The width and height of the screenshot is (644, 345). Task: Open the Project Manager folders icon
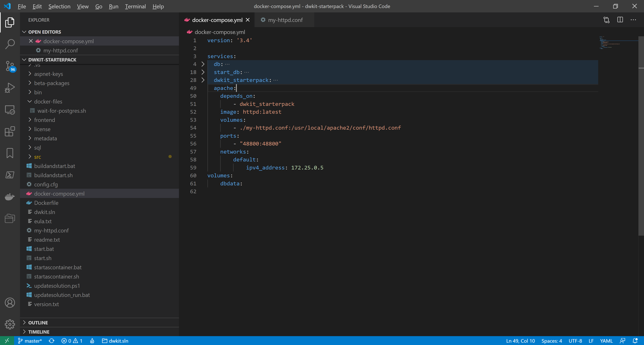(x=10, y=218)
